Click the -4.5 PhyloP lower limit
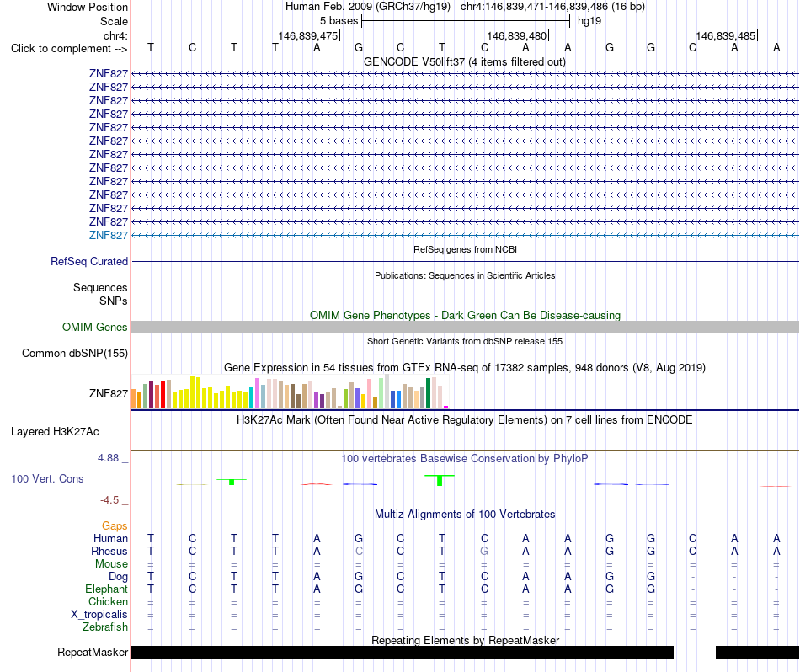Image resolution: width=800 pixels, height=672 pixels. coord(109,500)
